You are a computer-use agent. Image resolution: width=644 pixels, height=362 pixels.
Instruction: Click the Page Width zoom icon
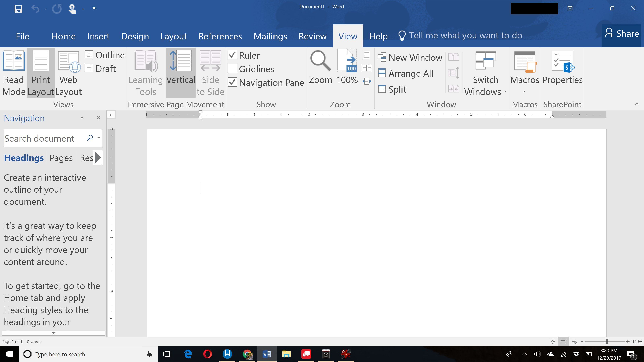(367, 81)
